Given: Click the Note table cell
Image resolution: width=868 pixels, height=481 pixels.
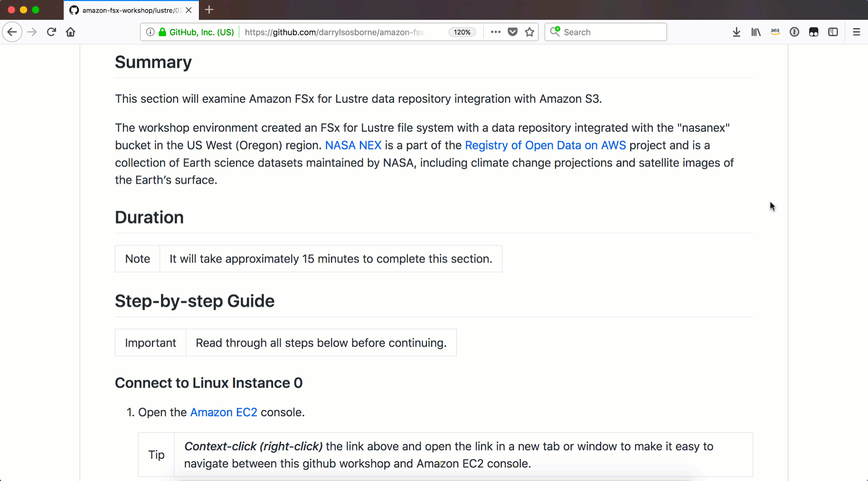Looking at the screenshot, I should (x=137, y=259).
